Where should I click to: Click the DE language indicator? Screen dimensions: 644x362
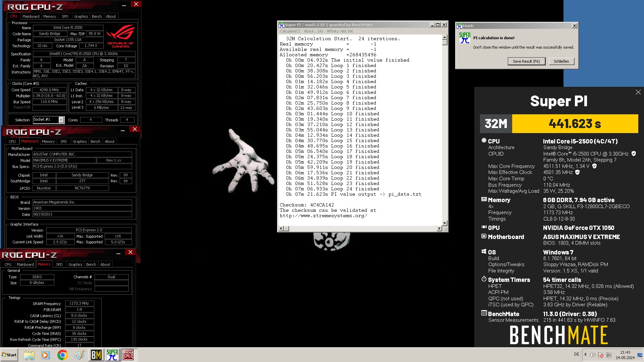tap(577, 354)
